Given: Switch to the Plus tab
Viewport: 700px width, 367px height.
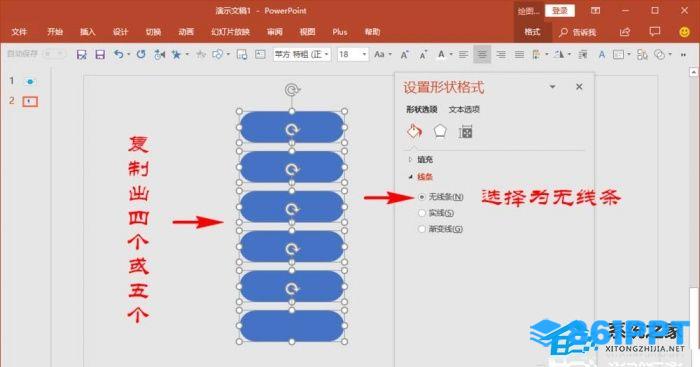Looking at the screenshot, I should [340, 32].
